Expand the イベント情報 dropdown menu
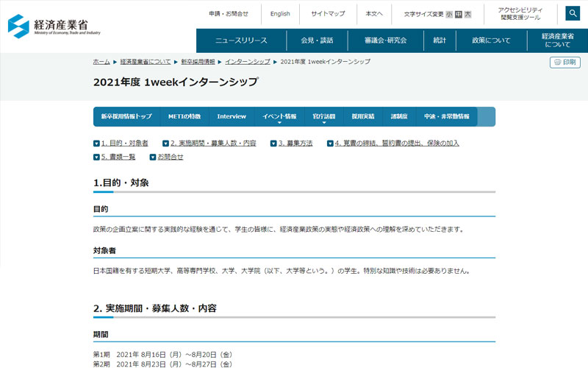 pos(279,117)
